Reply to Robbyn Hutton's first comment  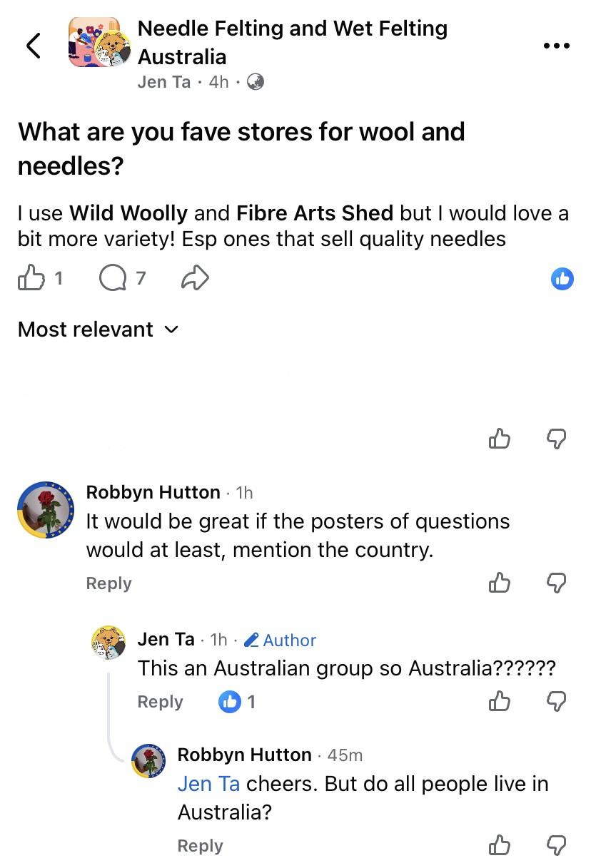108,583
